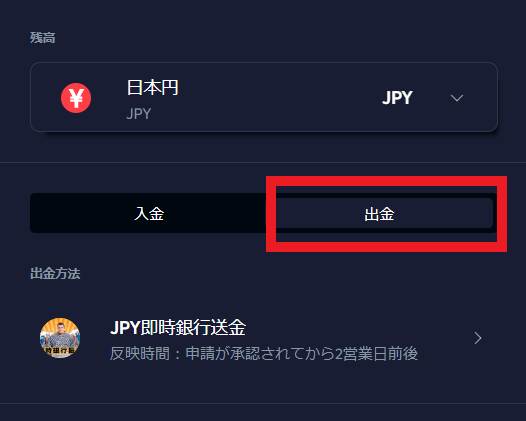The height and width of the screenshot is (421, 526).
Task: Click the bold JPY code in the balance selector
Action: click(397, 98)
